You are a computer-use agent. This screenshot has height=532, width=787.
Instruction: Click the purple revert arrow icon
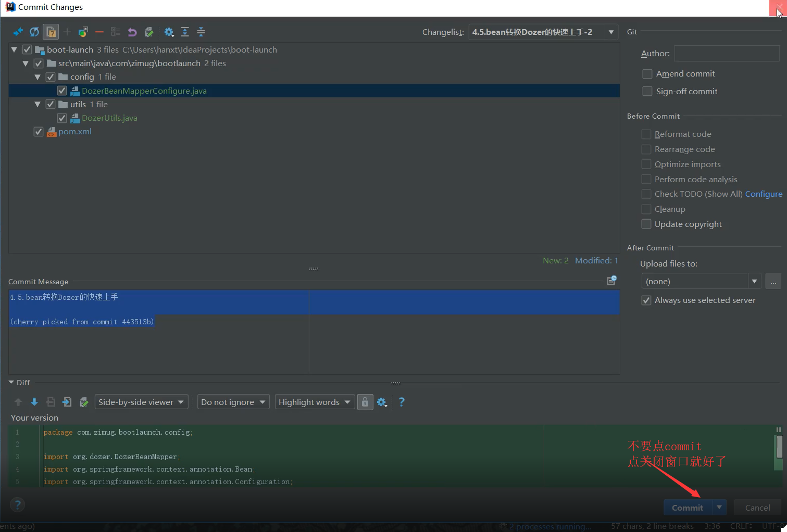click(132, 32)
